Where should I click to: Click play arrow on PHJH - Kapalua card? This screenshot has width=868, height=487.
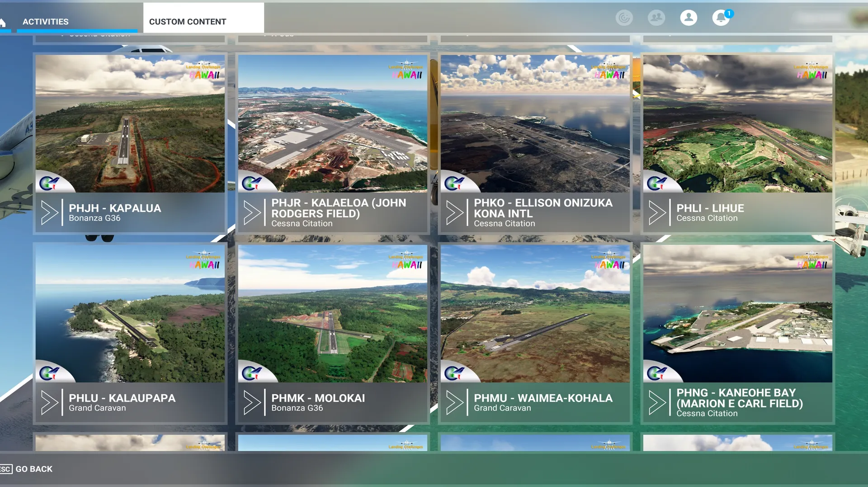50,213
